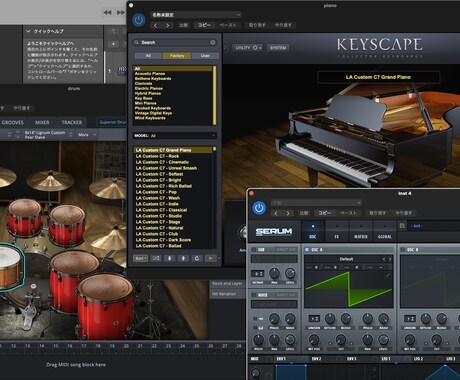The height and width of the screenshot is (380, 460).
Task: Click the shuffle icon in Keyscape browser
Action: (x=156, y=258)
